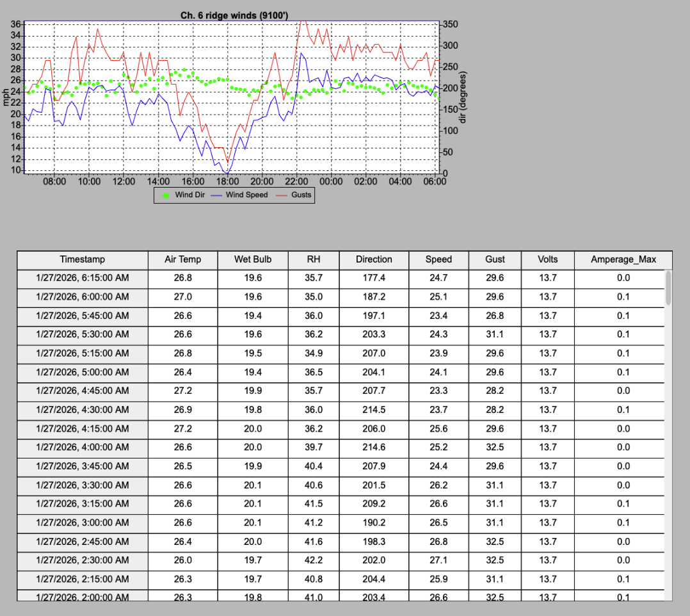
Task: Click the Gust column header
Action: point(494,259)
